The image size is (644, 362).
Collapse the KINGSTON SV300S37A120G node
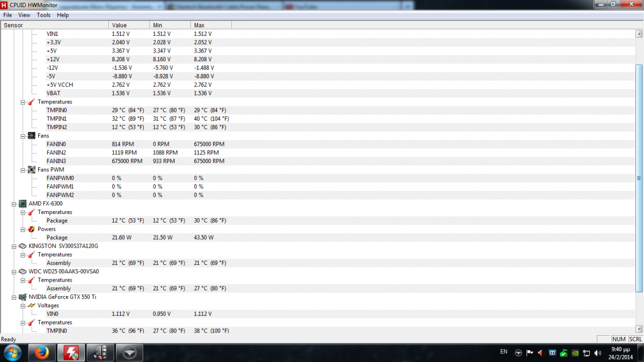pyautogui.click(x=14, y=246)
